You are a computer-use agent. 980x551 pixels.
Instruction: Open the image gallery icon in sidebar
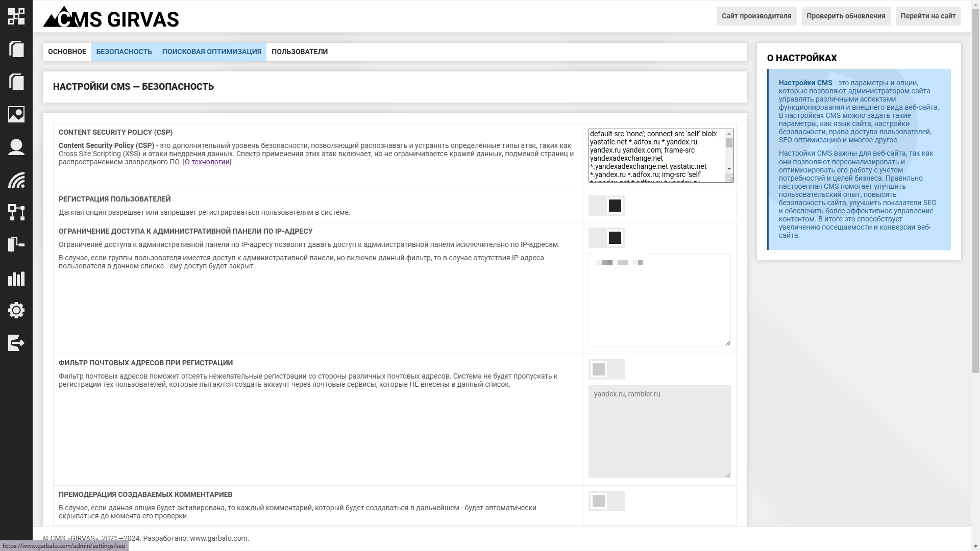[16, 114]
